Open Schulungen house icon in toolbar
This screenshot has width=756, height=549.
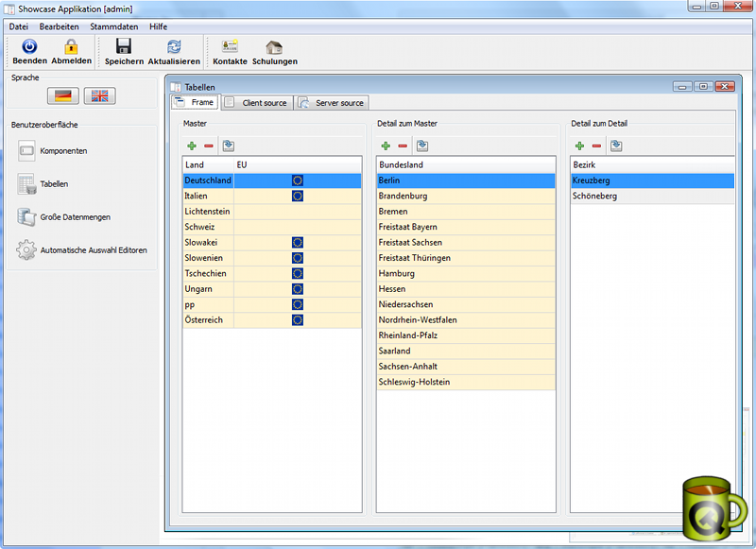coord(274,46)
